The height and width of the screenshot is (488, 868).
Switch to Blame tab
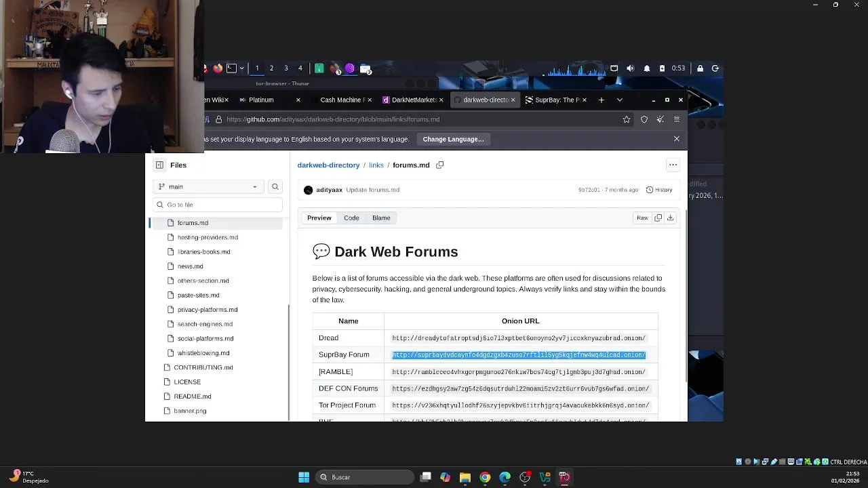381,218
